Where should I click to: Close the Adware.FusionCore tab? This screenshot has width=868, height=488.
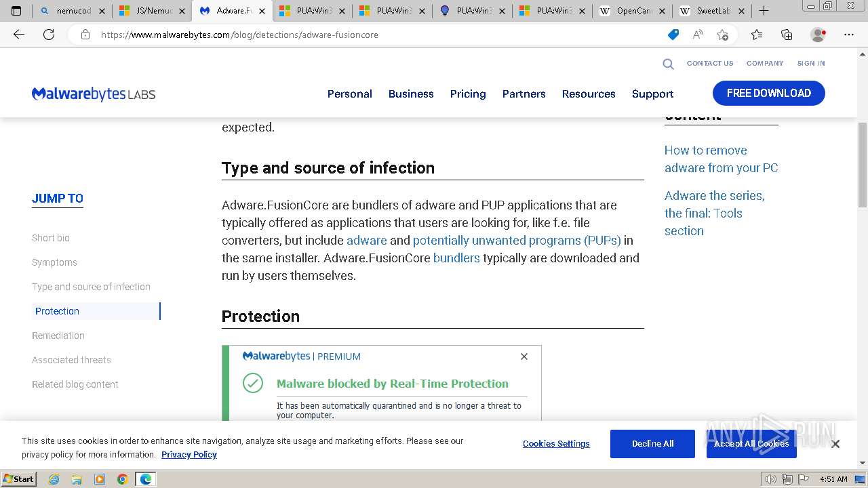[262, 11]
